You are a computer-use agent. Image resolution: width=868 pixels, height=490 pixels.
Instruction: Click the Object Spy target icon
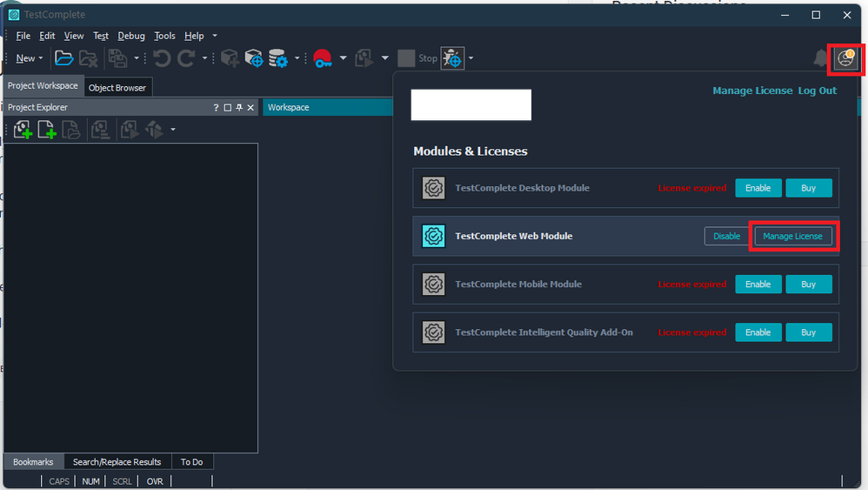tap(452, 58)
